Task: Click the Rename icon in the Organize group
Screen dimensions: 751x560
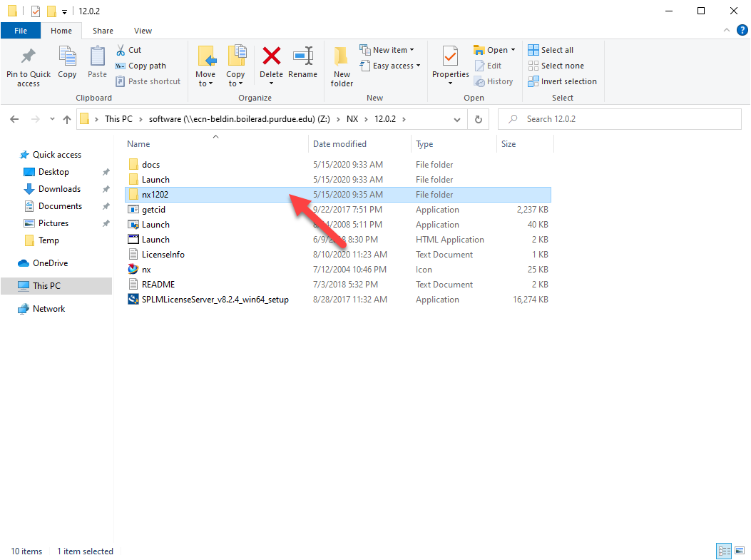Action: (x=302, y=57)
